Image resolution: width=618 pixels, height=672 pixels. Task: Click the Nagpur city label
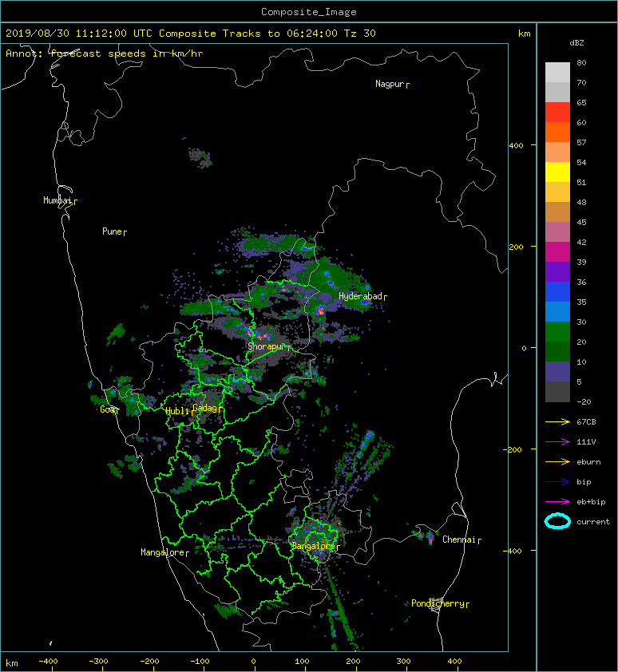(390, 85)
